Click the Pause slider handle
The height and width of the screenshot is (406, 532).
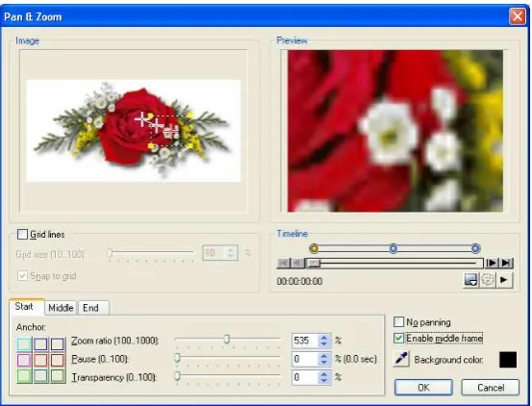177,357
